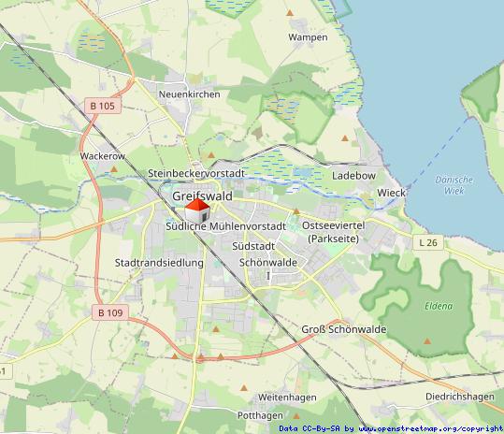The image size is (504, 434).
Task: Click the Greifswald city label
Action: pyautogui.click(x=202, y=195)
